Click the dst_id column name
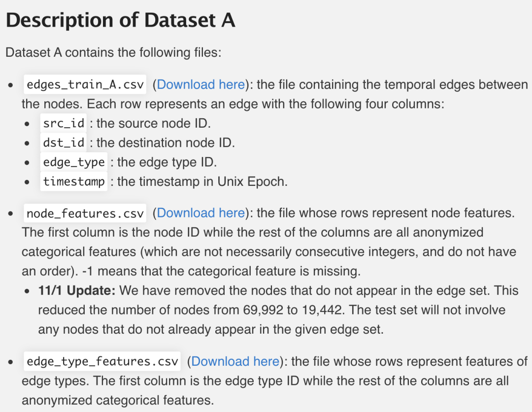This screenshot has height=412, width=532. [x=64, y=143]
